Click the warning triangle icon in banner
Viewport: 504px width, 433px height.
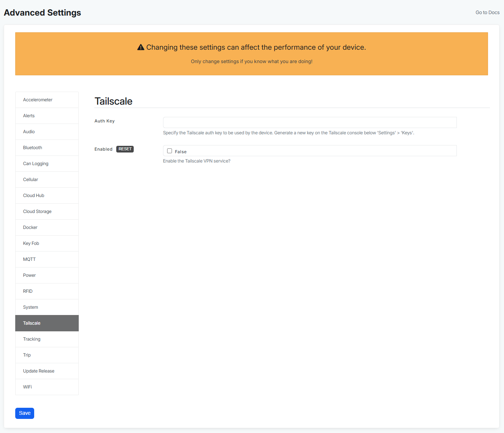(141, 47)
